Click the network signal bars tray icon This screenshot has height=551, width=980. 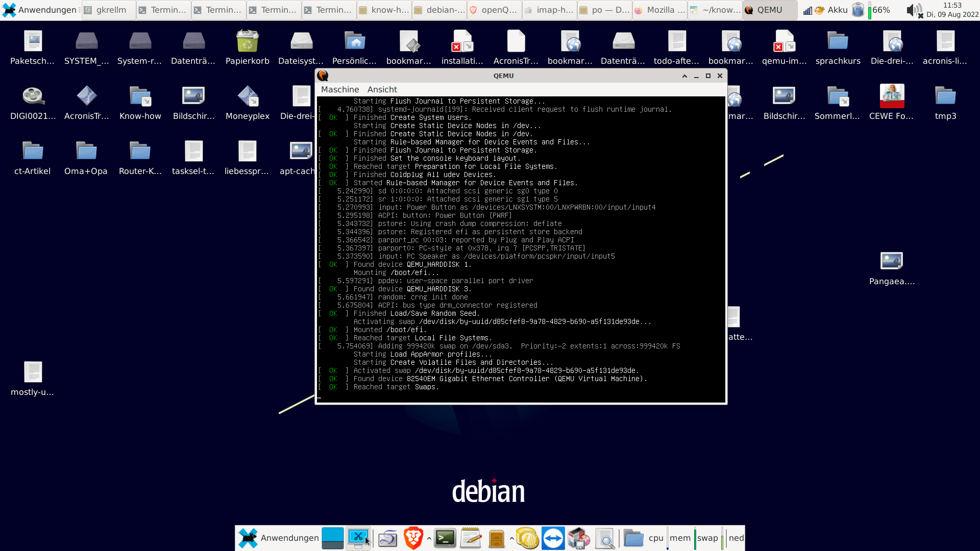(x=807, y=10)
